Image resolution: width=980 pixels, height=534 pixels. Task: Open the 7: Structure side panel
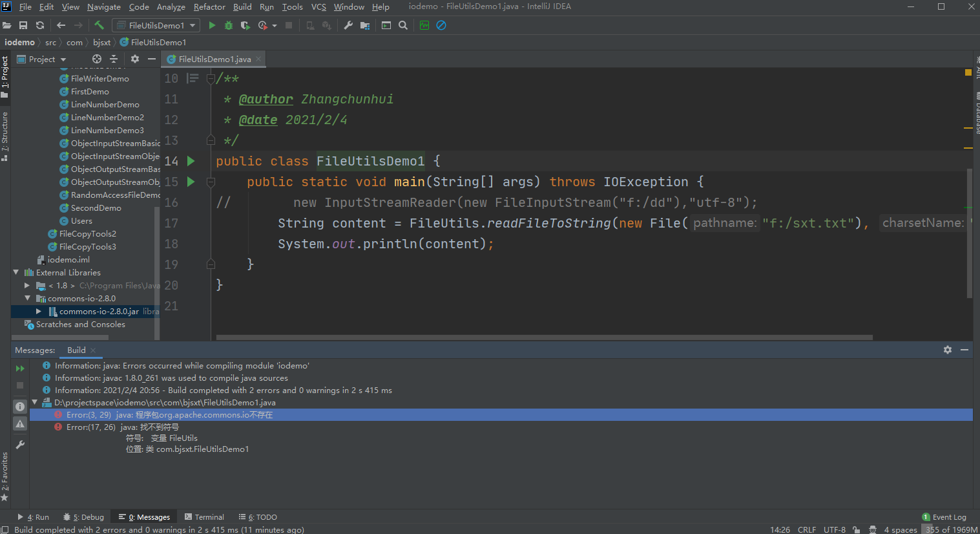pos(5,136)
